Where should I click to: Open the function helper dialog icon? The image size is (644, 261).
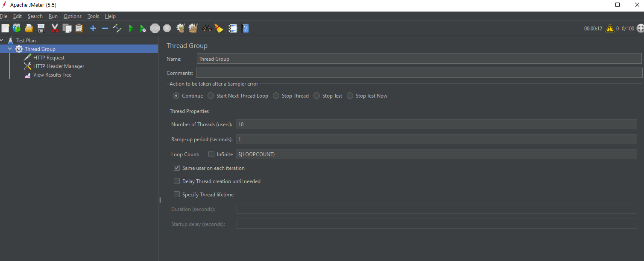(233, 28)
